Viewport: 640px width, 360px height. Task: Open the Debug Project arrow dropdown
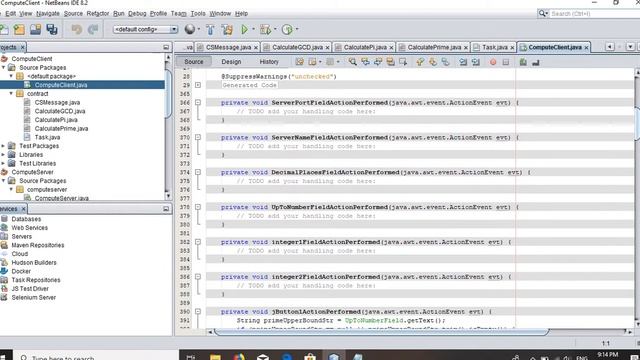coord(275,29)
